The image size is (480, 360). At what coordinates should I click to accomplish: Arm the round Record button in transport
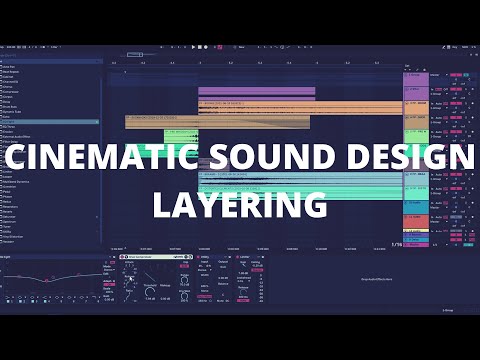tap(206, 47)
